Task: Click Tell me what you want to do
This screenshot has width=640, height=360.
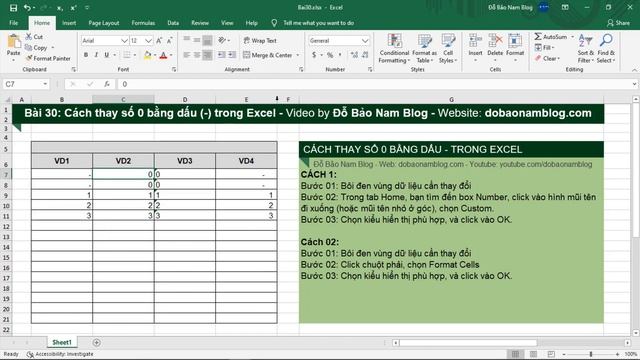Action: click(318, 23)
